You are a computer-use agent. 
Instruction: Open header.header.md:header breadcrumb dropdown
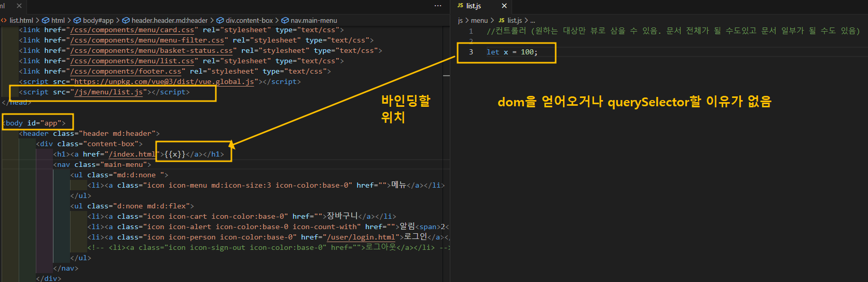(x=170, y=20)
